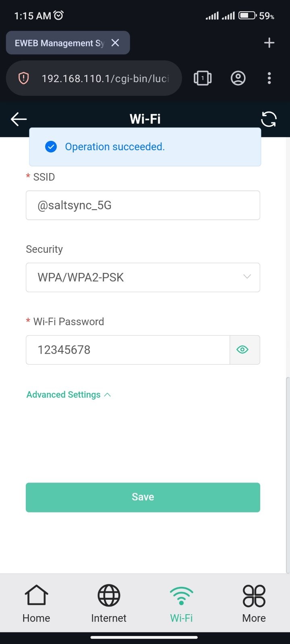Open the browser profile account icon

point(238,78)
